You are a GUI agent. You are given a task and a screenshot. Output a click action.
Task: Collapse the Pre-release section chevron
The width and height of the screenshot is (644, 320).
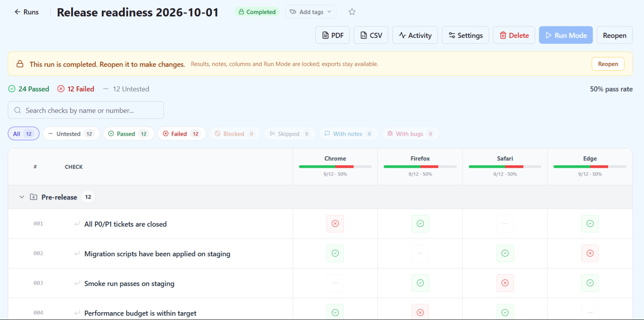22,197
